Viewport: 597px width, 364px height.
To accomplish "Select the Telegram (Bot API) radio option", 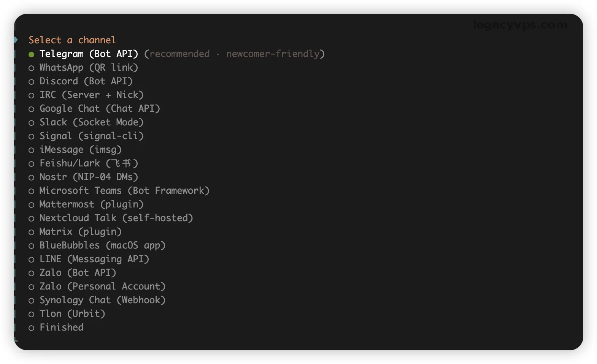I will pyautogui.click(x=88, y=54).
